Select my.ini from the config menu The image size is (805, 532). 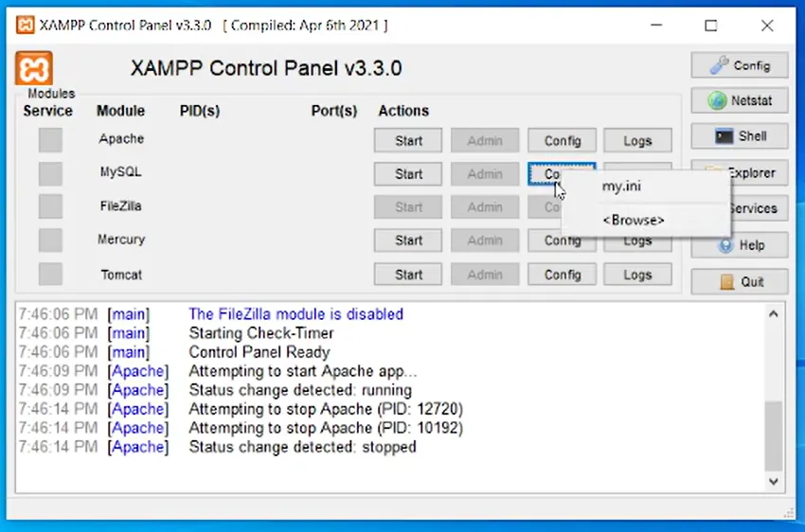pos(646,186)
